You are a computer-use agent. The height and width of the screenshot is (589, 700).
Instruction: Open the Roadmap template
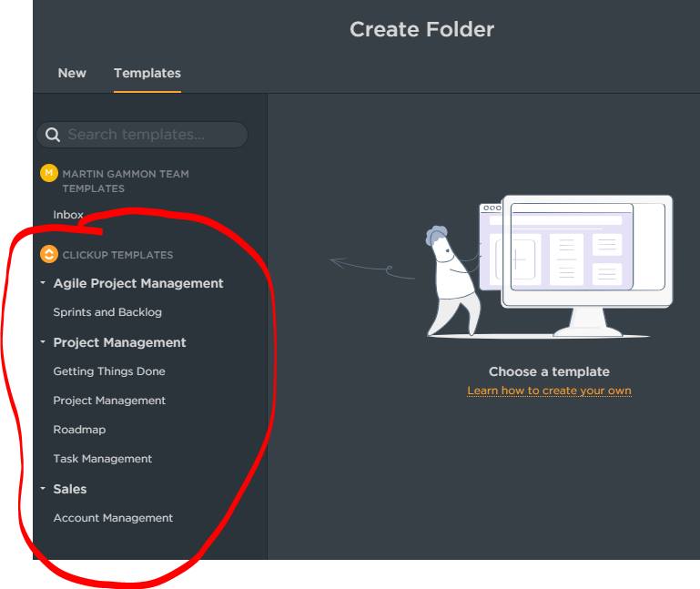[x=79, y=430]
